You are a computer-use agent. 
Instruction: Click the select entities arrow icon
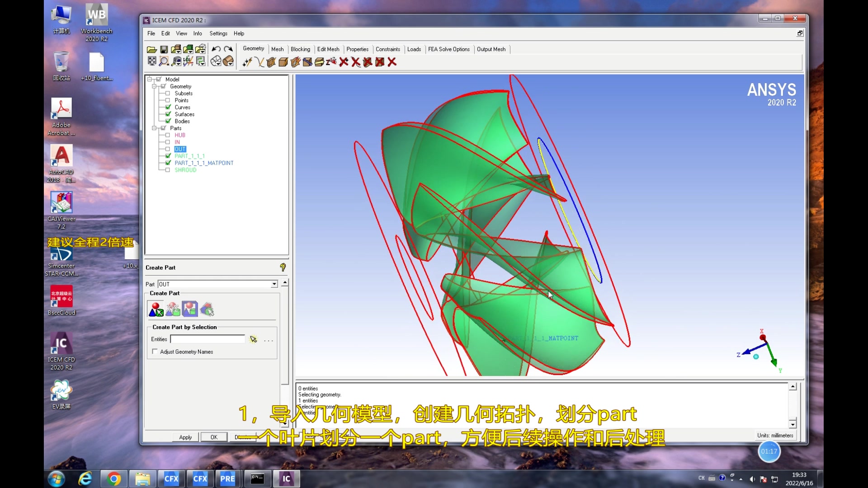pyautogui.click(x=254, y=339)
